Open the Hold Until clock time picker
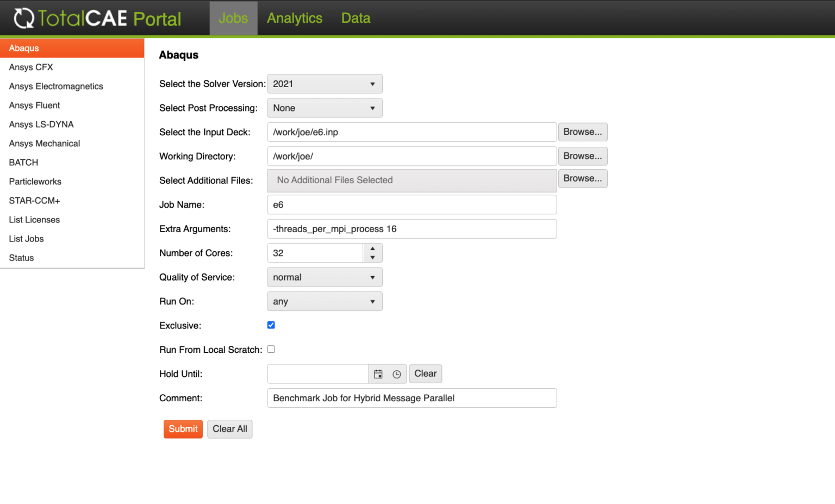 point(397,374)
